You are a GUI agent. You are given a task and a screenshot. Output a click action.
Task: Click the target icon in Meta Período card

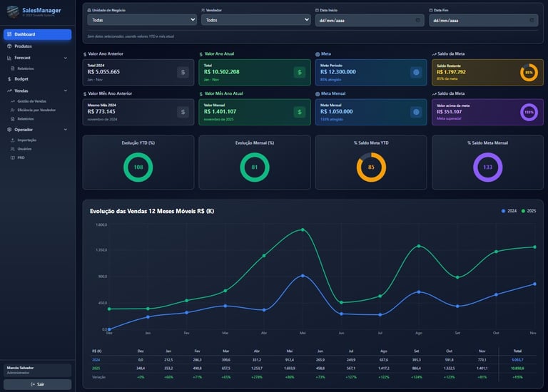[416, 72]
